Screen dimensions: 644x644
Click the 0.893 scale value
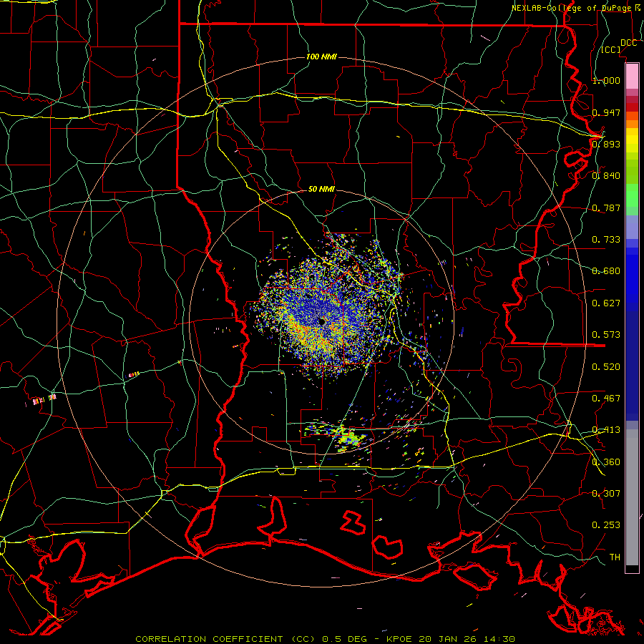point(606,144)
